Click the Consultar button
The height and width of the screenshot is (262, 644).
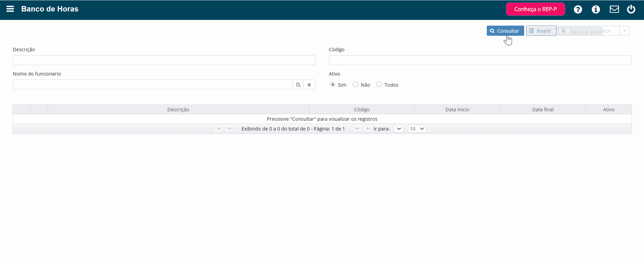pos(505,31)
